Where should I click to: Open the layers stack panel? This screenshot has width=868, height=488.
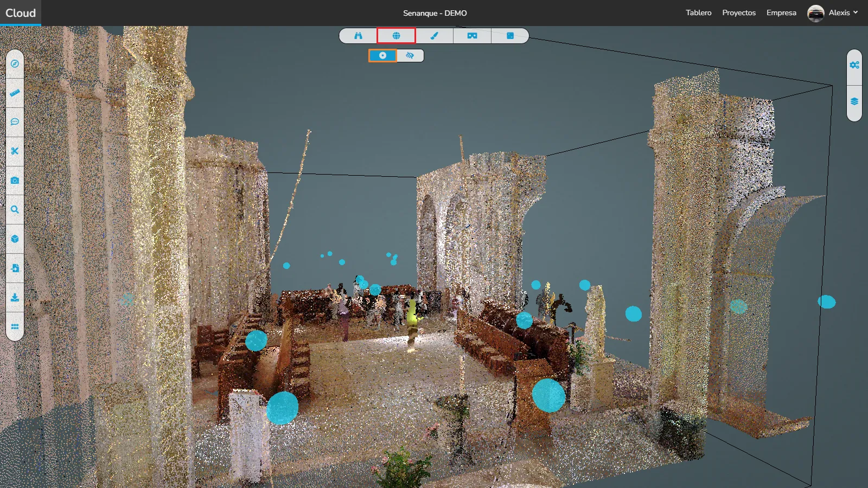point(854,102)
